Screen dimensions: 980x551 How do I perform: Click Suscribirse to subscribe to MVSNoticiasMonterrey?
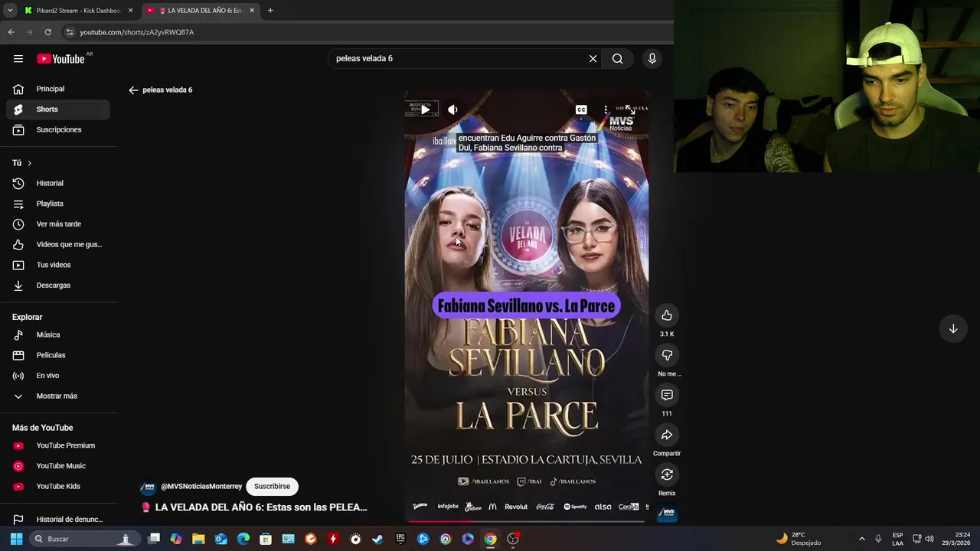tap(272, 486)
